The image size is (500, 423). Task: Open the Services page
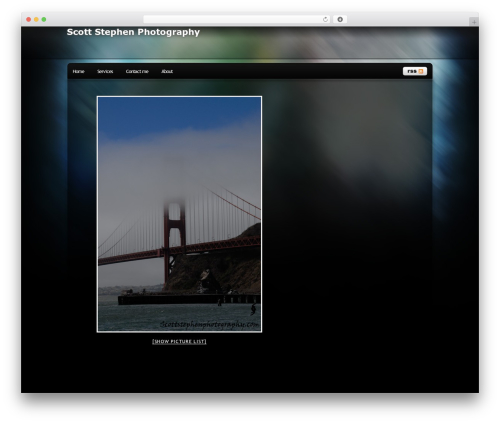(x=105, y=71)
